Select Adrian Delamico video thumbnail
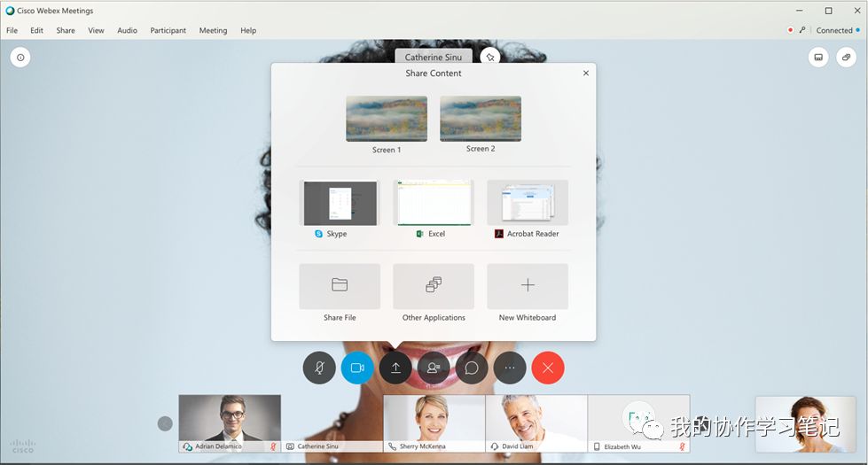Screen dimensions: 868x465 pos(230,423)
